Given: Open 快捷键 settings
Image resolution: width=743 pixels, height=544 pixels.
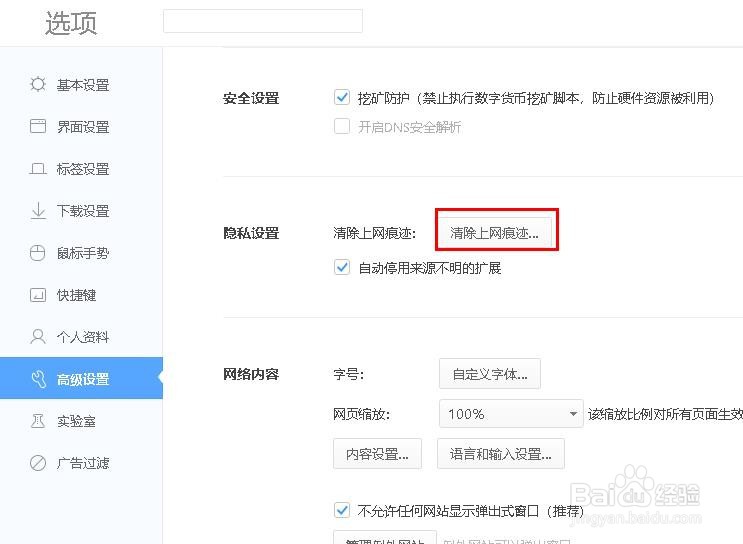Looking at the screenshot, I should coord(82,295).
